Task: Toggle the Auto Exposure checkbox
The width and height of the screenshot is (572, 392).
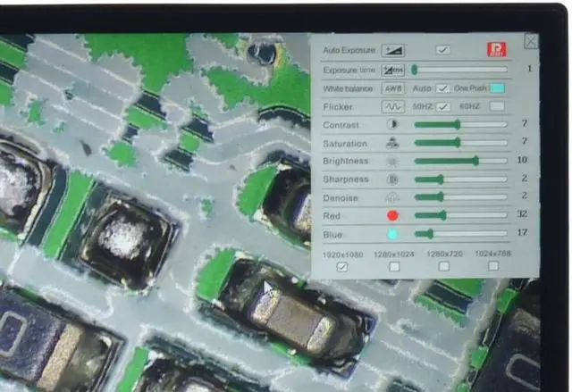Action: tap(442, 50)
